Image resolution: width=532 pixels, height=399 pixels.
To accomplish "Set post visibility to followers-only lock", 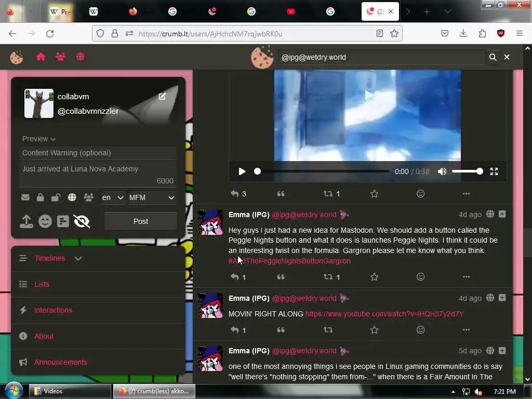I will click(x=41, y=197).
